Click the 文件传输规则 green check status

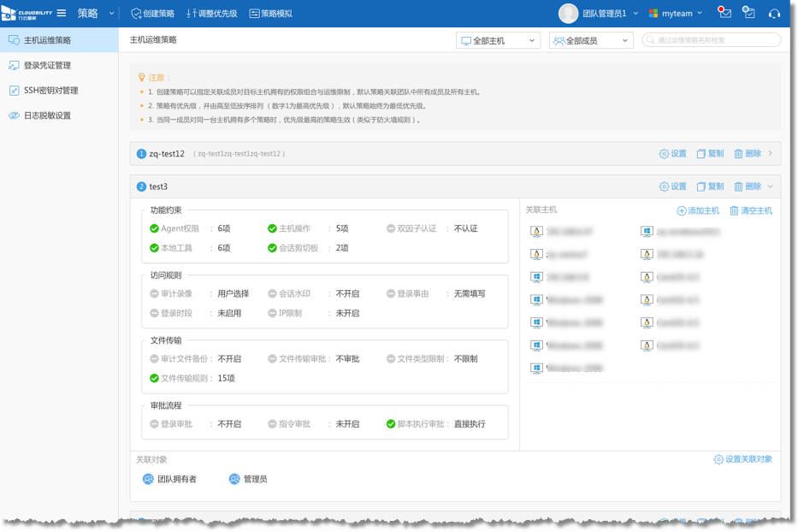tap(154, 378)
